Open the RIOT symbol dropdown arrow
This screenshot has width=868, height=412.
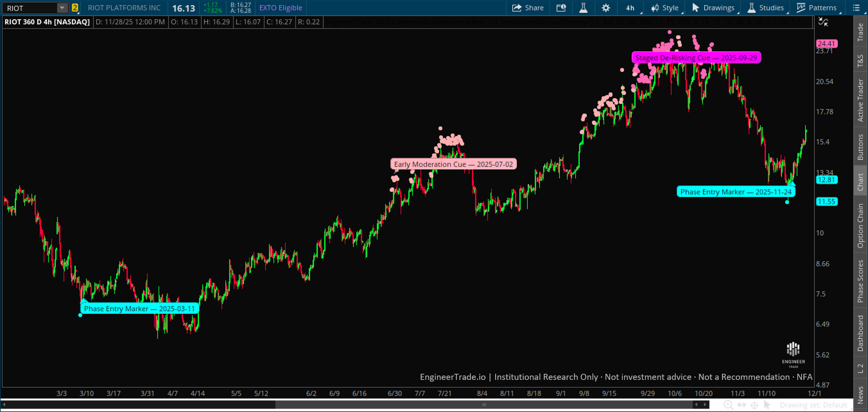[x=62, y=8]
